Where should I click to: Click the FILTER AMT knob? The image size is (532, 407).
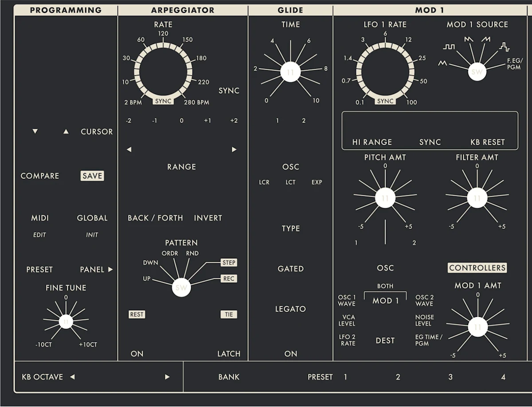477,198
